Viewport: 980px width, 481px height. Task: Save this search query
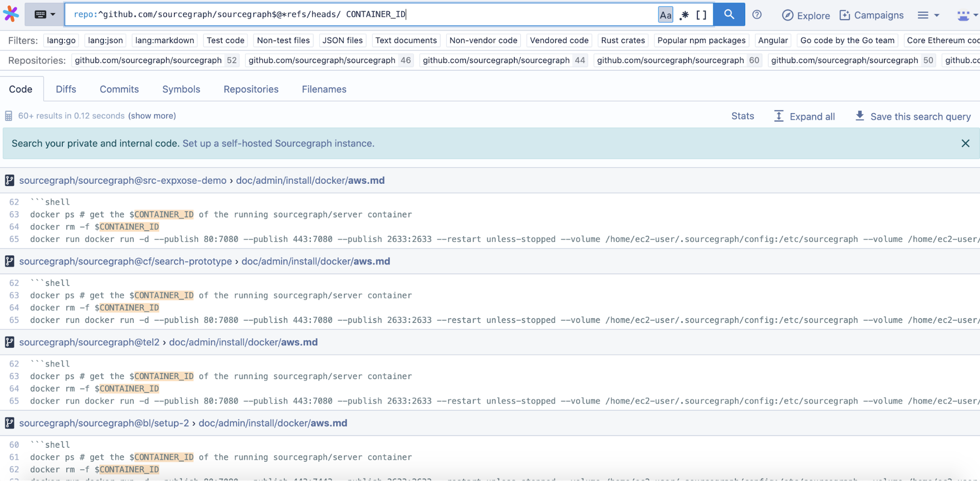pos(913,117)
